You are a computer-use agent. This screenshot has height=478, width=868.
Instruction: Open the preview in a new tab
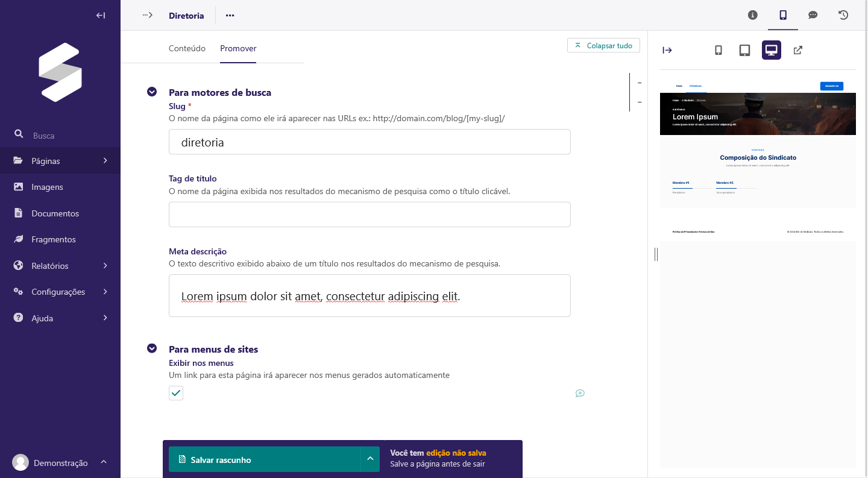pos(797,51)
